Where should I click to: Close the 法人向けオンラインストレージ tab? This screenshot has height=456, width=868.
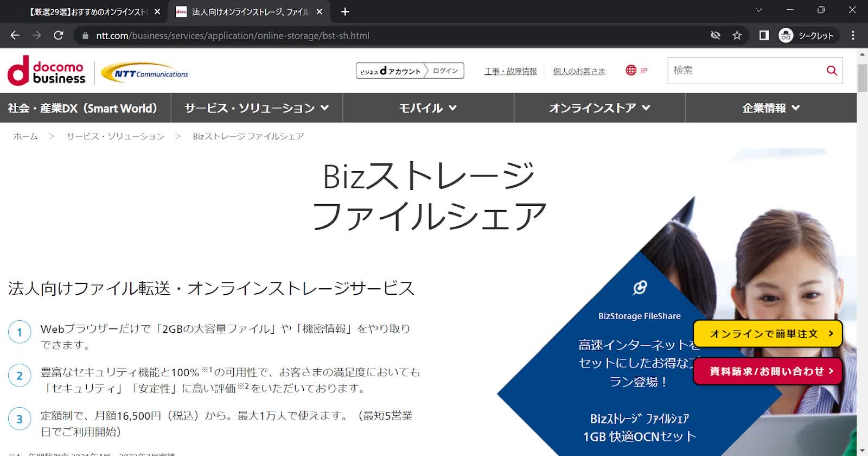[x=320, y=11]
